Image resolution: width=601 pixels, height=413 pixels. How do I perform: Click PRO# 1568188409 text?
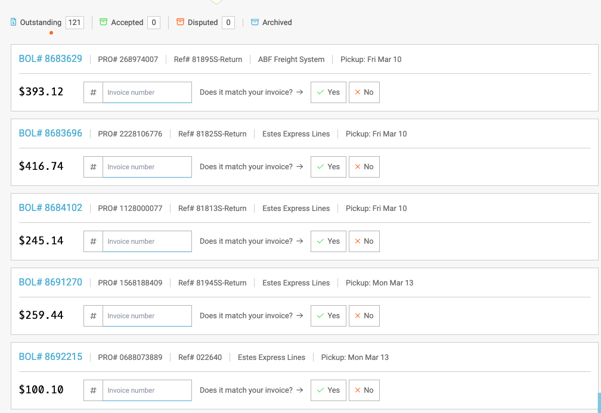tap(130, 283)
